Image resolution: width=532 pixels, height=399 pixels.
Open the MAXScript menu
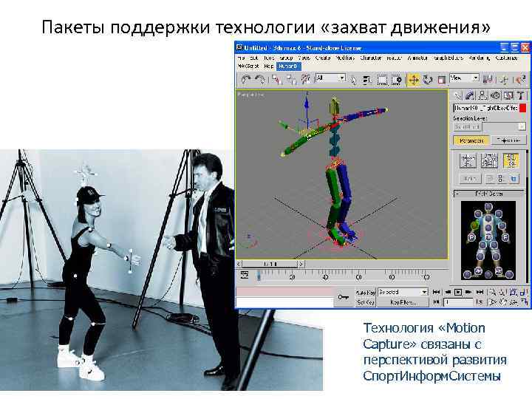tap(248, 66)
